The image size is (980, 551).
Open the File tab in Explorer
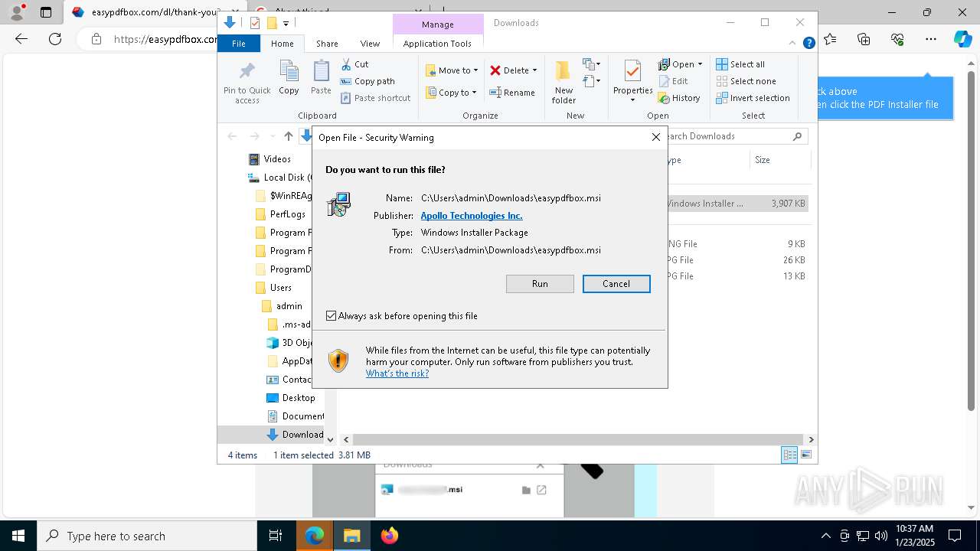[239, 44]
